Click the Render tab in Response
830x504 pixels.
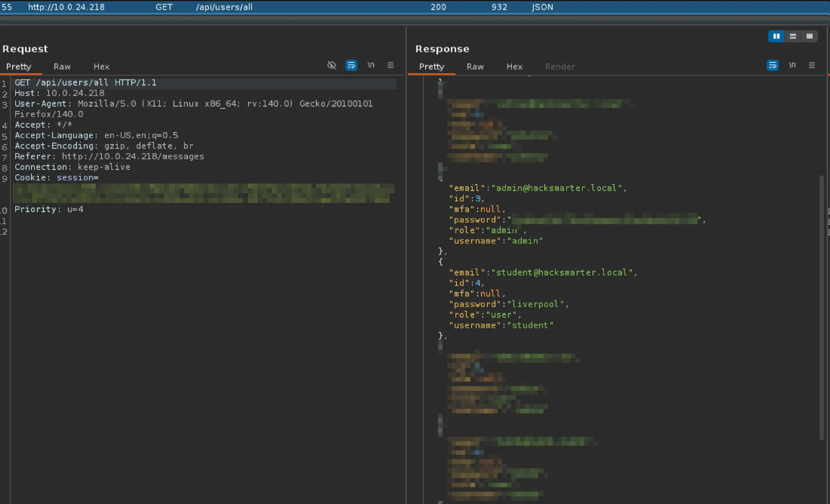(560, 67)
